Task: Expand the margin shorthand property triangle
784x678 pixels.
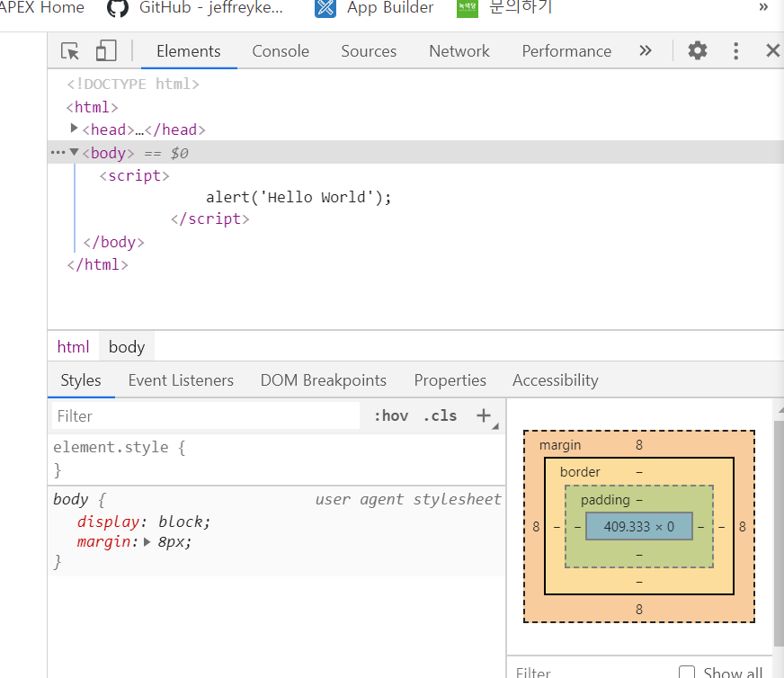Action: pos(147,541)
